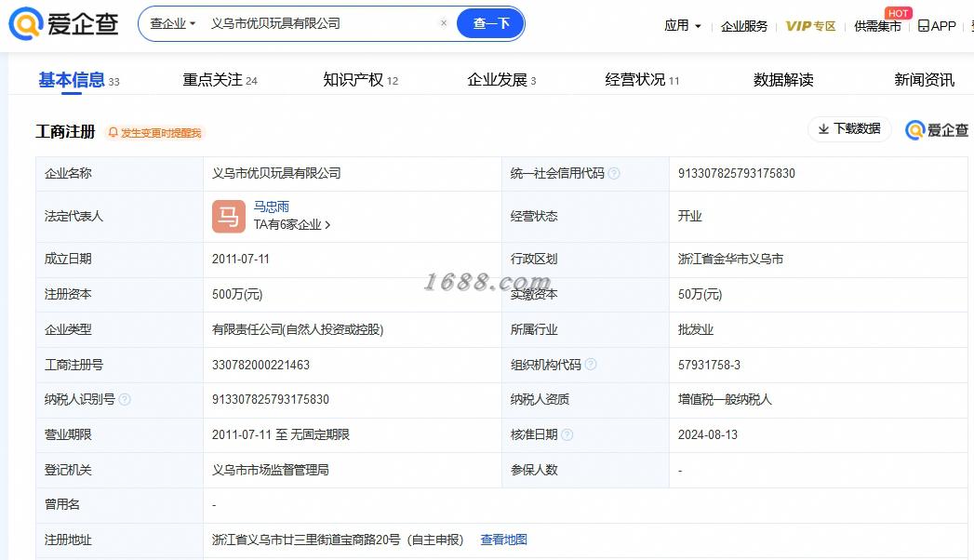Image resolution: width=974 pixels, height=560 pixels.
Task: Expand TA有6家企业 chevron link
Action: [x=292, y=225]
